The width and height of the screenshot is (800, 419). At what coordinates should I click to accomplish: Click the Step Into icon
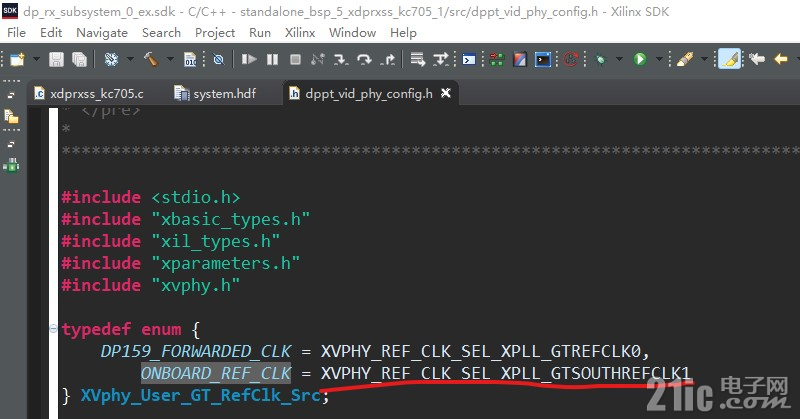(340, 60)
